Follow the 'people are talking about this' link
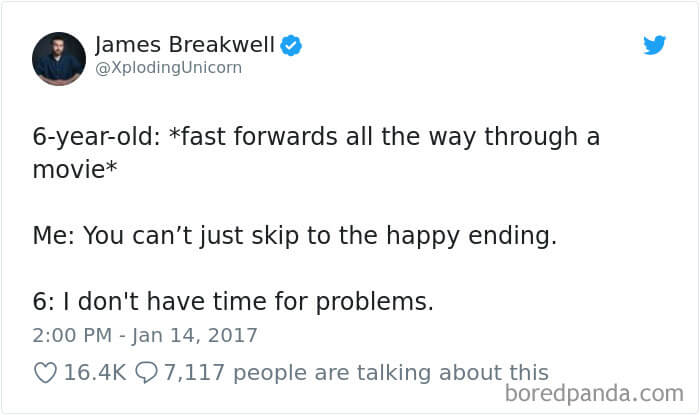 391,373
